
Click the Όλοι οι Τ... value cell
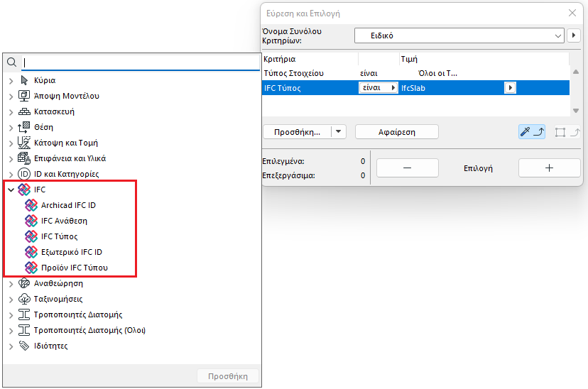(x=437, y=73)
